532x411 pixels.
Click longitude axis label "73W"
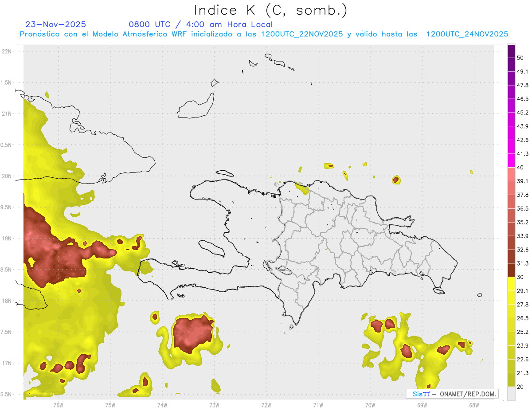pyautogui.click(x=214, y=405)
